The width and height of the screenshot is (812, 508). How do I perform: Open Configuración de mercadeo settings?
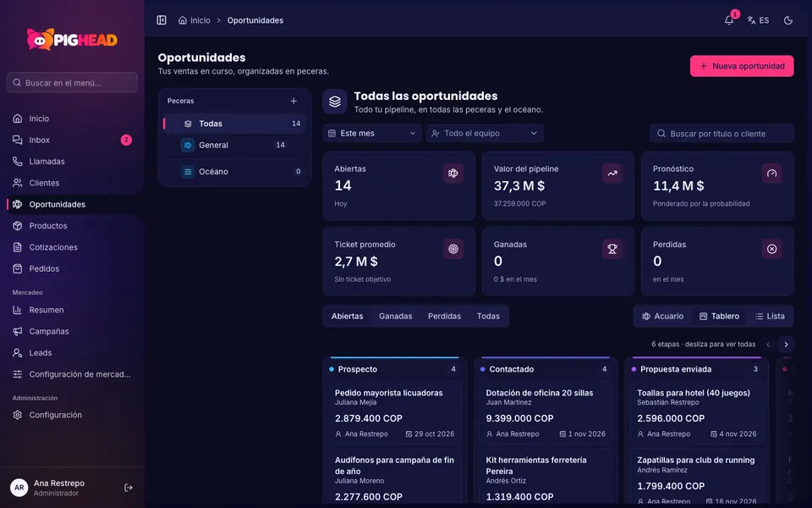72,374
